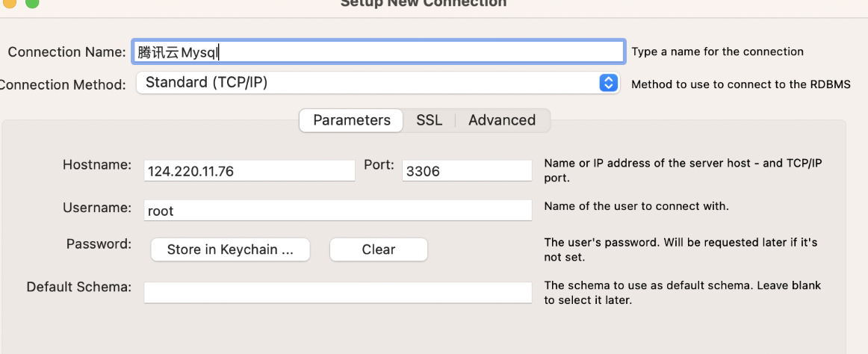
Task: Open the Connection Method dropdown
Action: [377, 83]
